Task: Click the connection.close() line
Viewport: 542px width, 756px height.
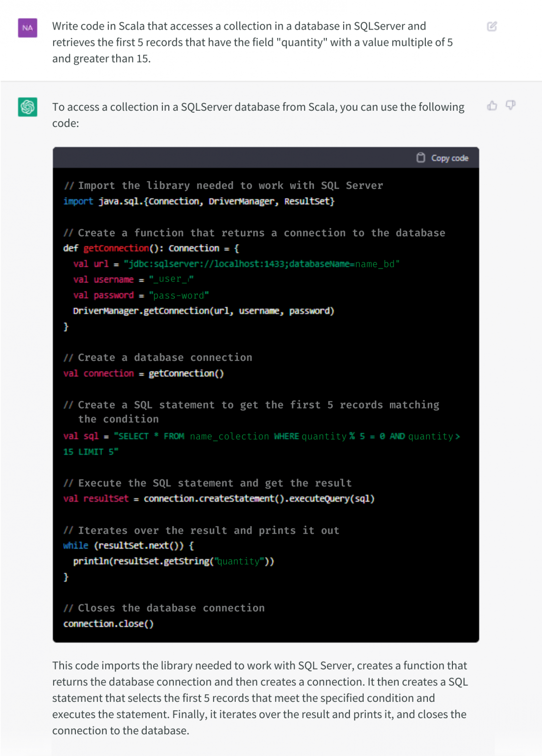Action: (109, 624)
